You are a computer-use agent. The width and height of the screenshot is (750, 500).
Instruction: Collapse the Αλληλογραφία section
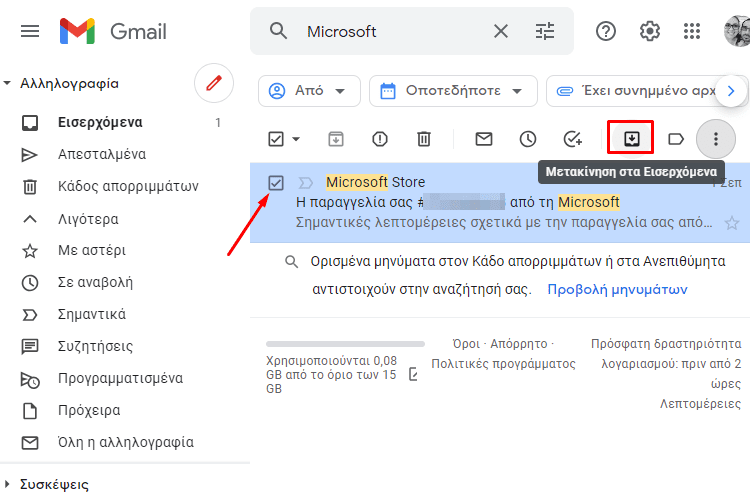[7, 83]
